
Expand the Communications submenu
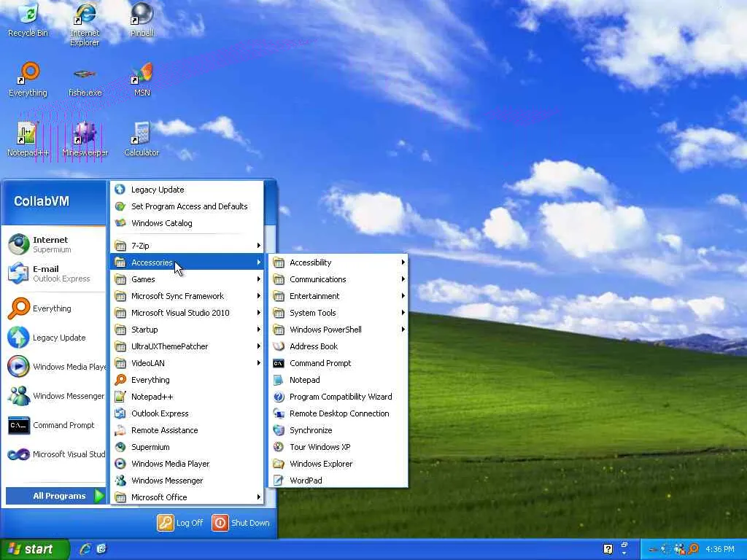tap(338, 279)
